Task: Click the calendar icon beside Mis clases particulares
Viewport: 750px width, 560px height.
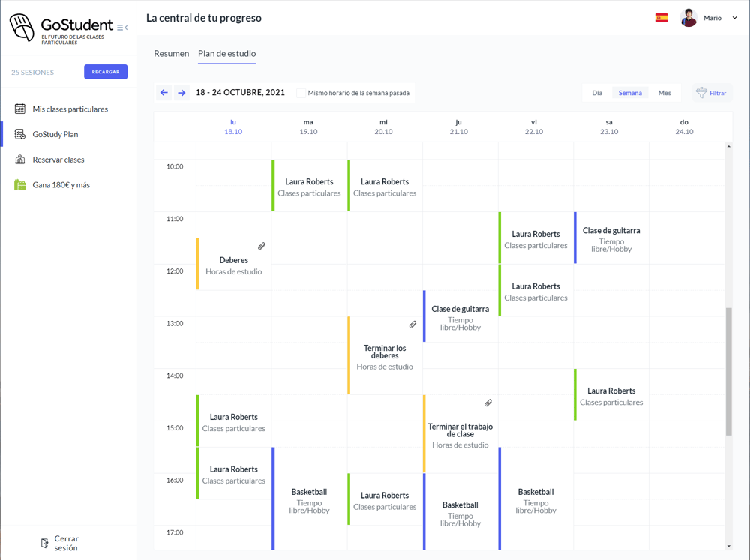Action: [x=20, y=109]
